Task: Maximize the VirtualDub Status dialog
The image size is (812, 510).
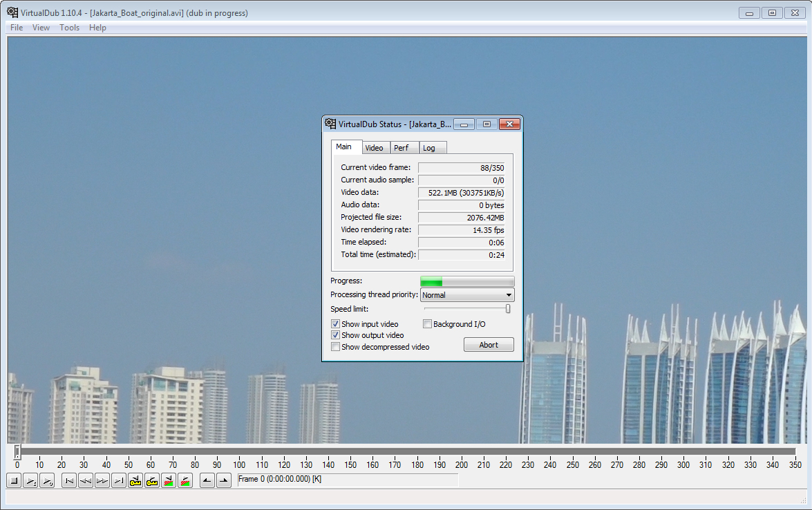Action: tap(487, 124)
